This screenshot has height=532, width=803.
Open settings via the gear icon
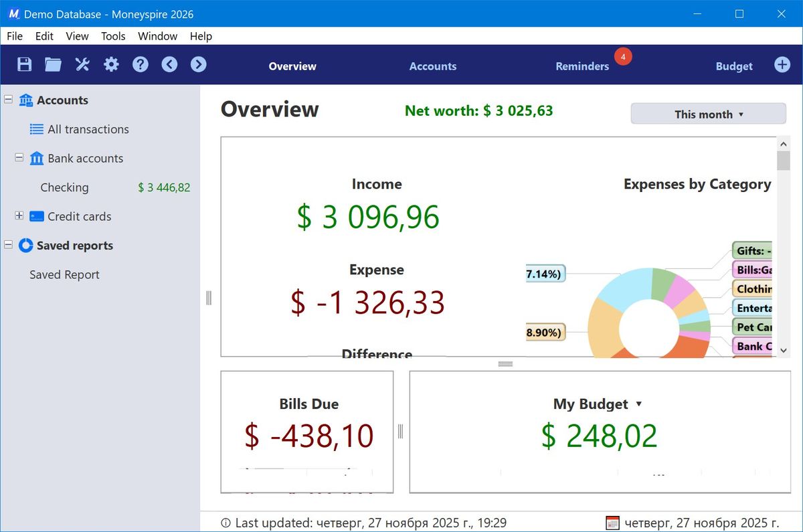click(111, 64)
